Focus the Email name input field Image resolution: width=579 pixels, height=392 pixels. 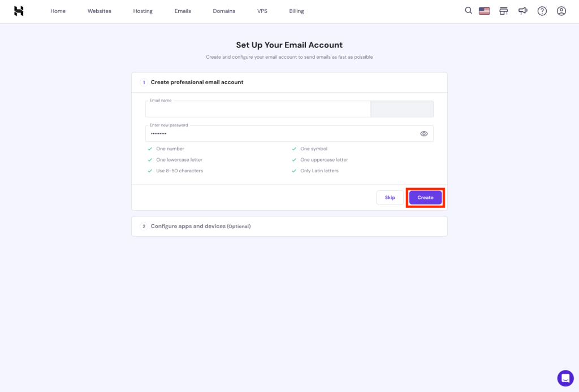point(257,110)
